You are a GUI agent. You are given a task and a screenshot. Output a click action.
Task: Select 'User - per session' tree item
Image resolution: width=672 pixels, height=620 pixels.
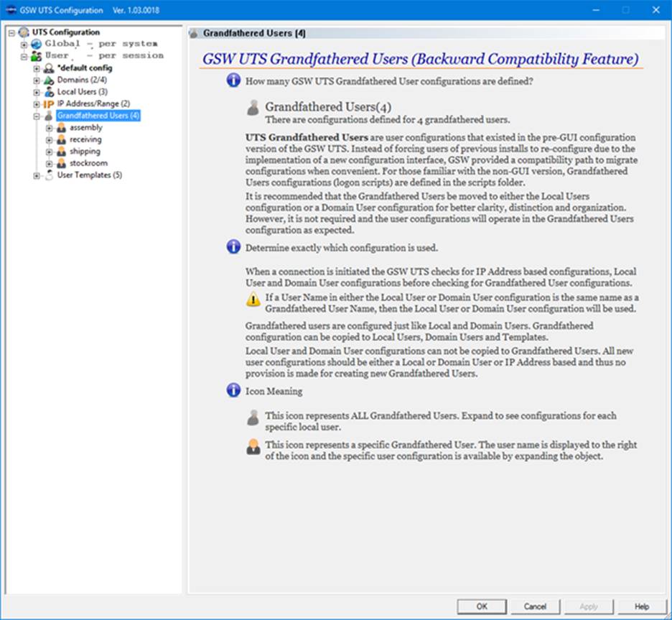(105, 56)
